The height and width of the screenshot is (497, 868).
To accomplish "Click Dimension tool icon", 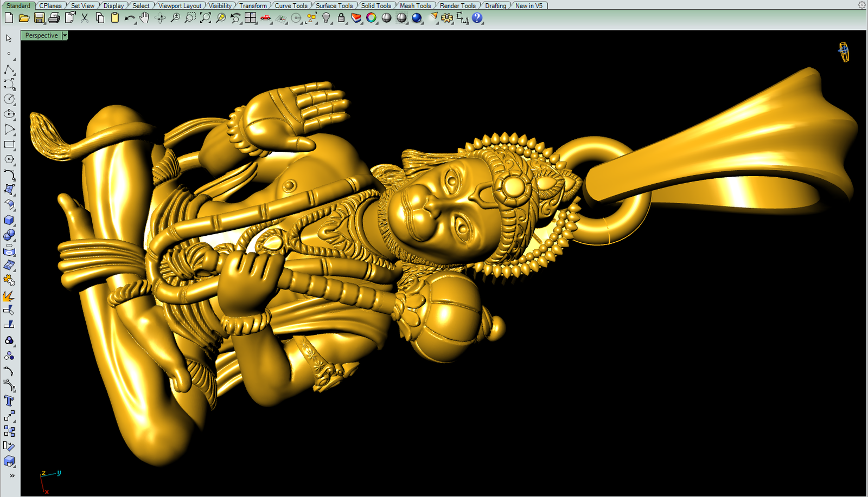I will [462, 18].
